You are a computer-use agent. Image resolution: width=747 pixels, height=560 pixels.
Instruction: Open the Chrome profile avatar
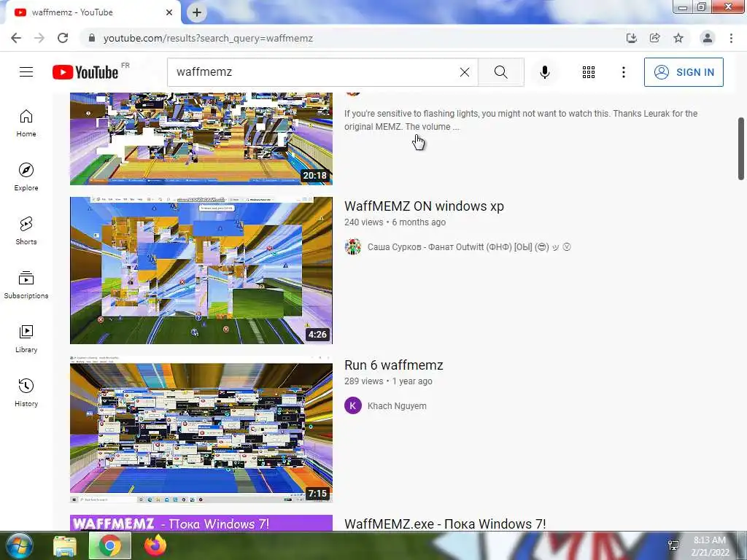coord(708,38)
